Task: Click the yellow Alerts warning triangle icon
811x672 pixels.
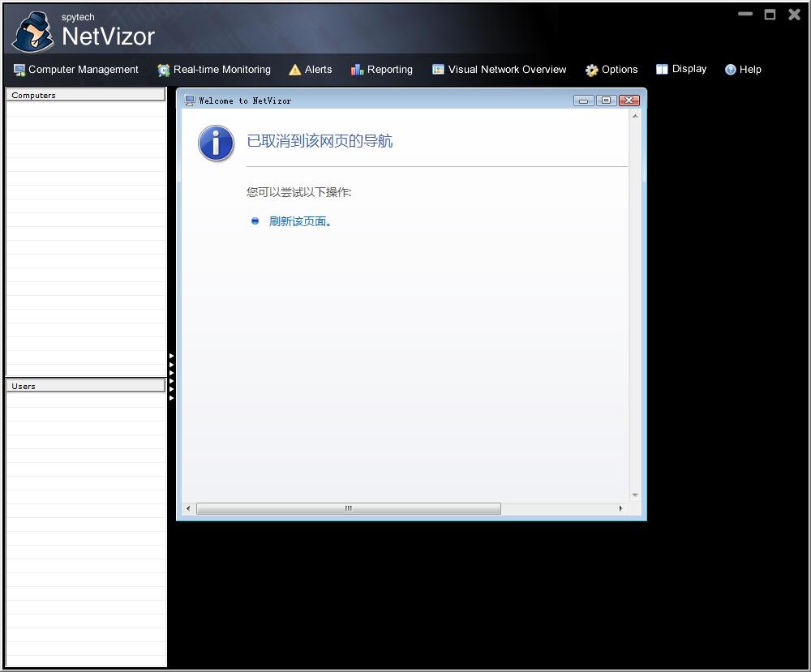Action: pyautogui.click(x=297, y=70)
